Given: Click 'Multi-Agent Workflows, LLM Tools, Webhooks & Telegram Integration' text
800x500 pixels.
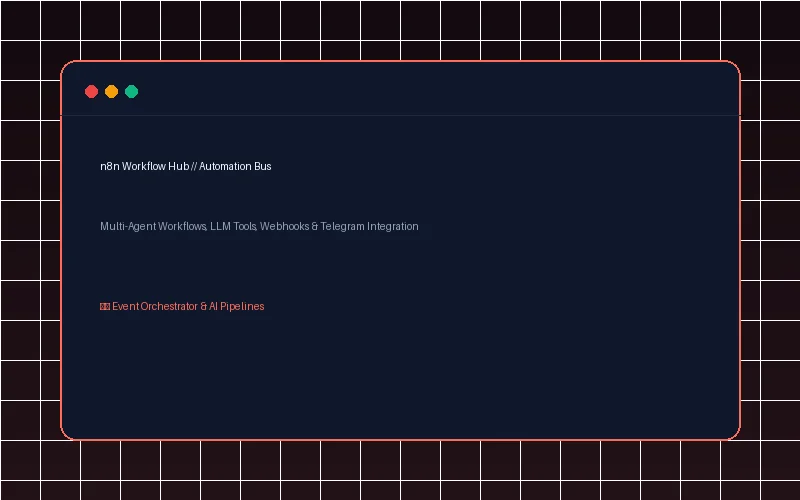Looking at the screenshot, I should pyautogui.click(x=259, y=226).
